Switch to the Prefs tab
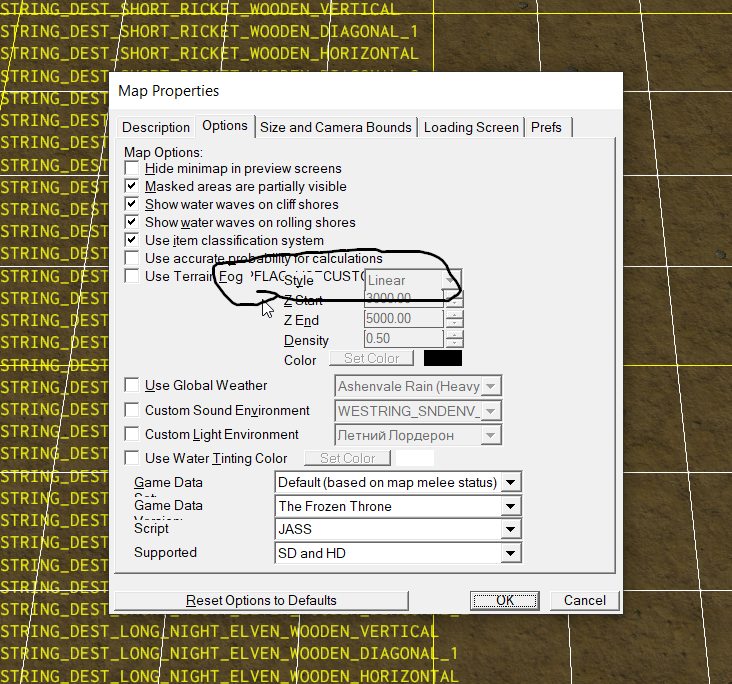The image size is (732, 684). [x=547, y=127]
